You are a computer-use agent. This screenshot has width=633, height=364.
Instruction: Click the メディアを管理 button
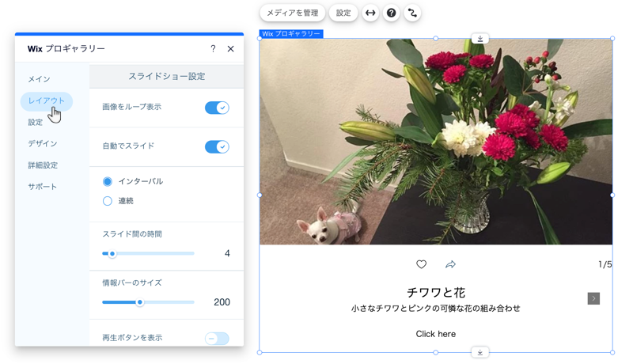292,13
